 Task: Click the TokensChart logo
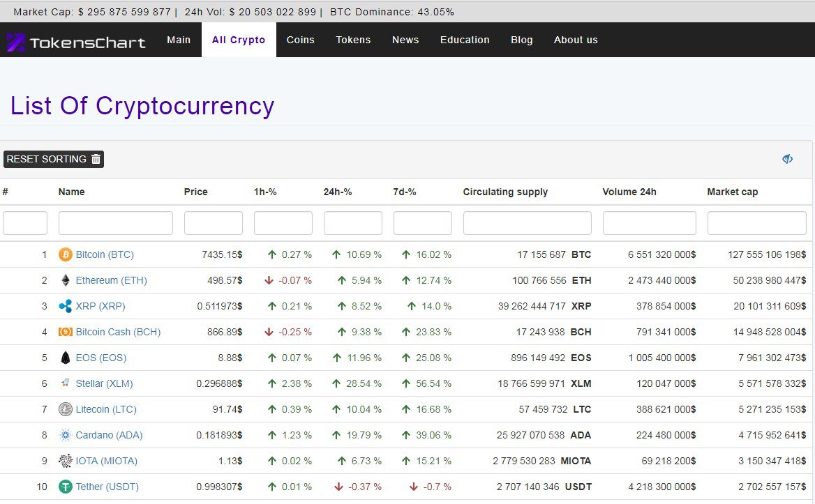point(76,42)
